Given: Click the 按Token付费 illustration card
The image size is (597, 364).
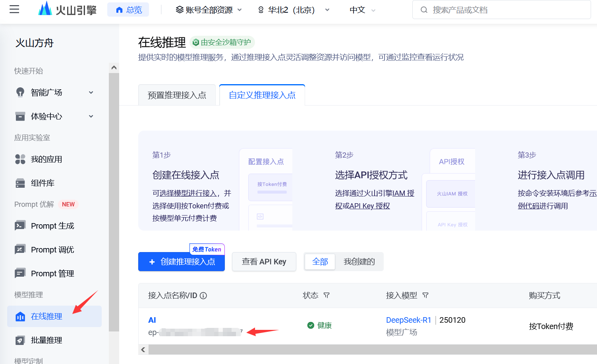Looking at the screenshot, I should click(x=271, y=187).
